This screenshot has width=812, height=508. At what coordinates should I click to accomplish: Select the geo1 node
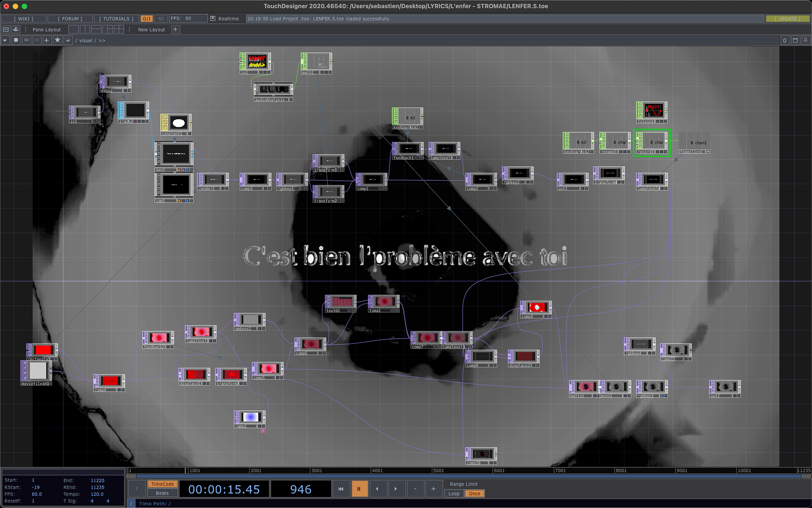[174, 156]
